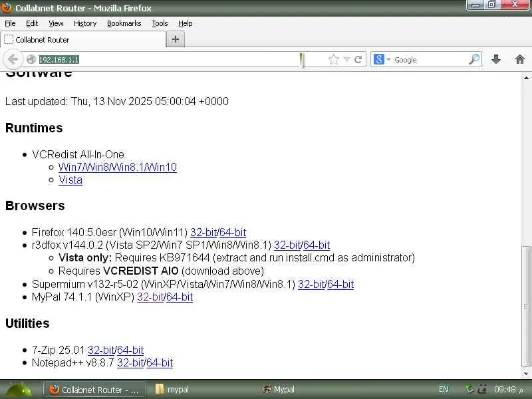Click the network connection tray icon
The width and height of the screenshot is (532, 399).
(482, 389)
